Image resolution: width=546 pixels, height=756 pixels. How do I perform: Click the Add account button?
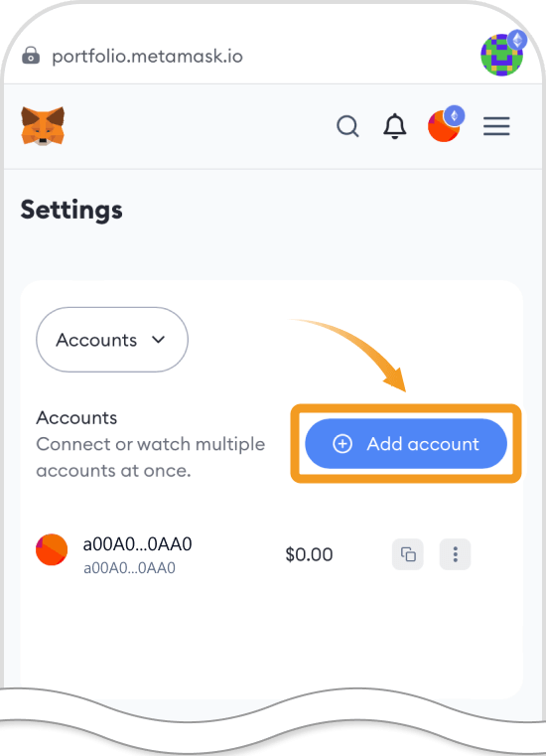click(406, 444)
